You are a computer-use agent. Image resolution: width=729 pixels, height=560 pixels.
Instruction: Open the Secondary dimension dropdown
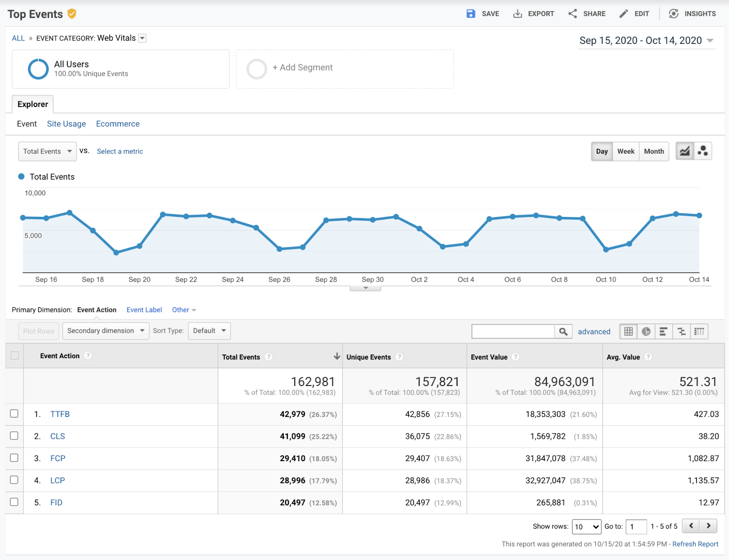(x=105, y=331)
